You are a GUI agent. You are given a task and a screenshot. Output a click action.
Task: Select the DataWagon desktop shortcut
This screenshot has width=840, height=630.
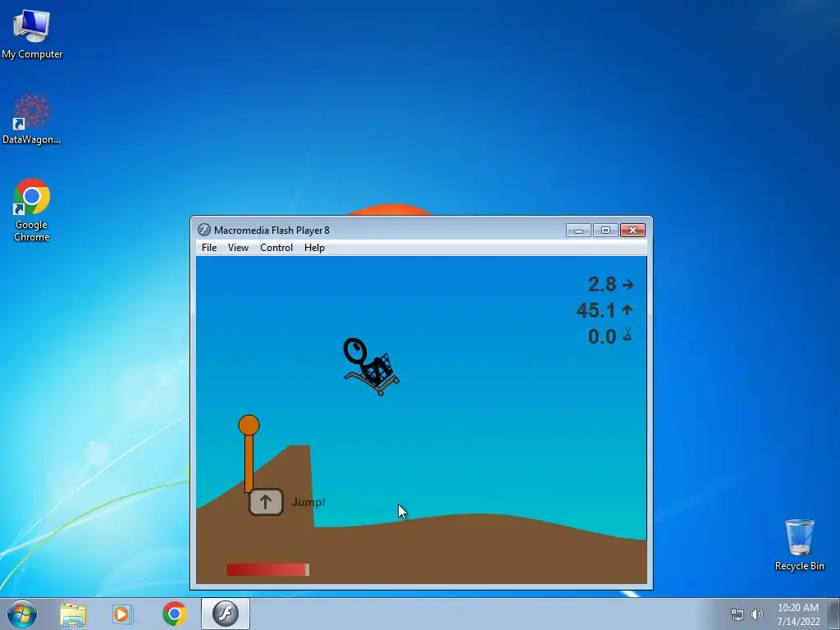32,120
